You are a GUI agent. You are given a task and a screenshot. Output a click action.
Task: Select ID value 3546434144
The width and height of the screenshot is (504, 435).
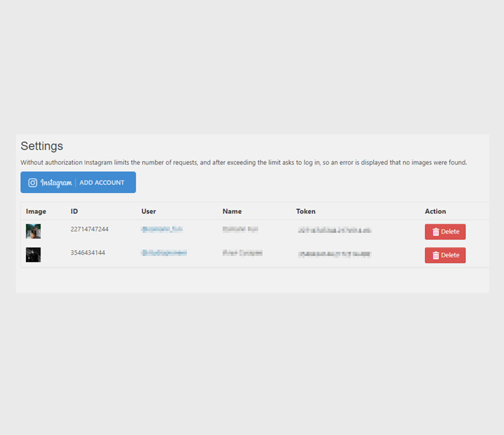pos(87,252)
